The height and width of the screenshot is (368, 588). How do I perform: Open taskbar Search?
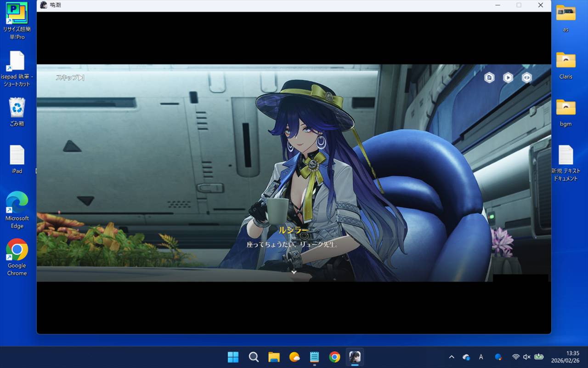[x=254, y=357]
